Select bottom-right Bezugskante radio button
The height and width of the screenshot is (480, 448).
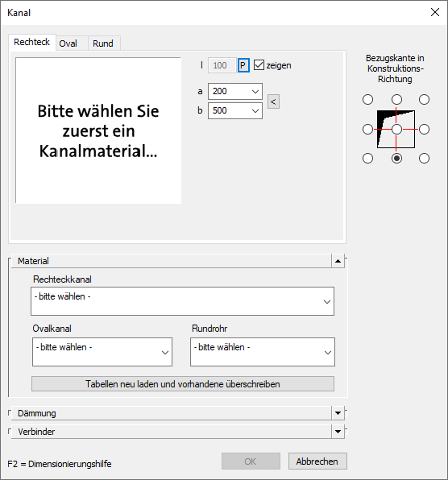tap(424, 159)
